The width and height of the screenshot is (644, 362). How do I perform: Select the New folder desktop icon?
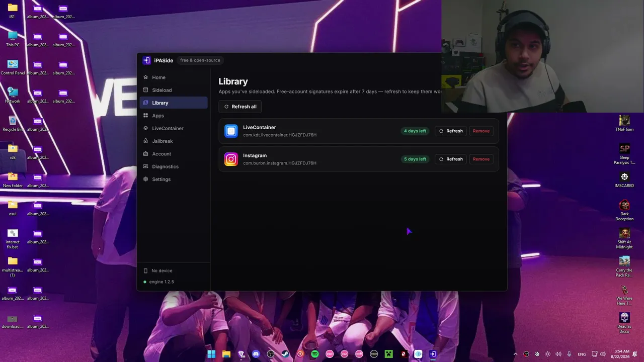coord(13,180)
